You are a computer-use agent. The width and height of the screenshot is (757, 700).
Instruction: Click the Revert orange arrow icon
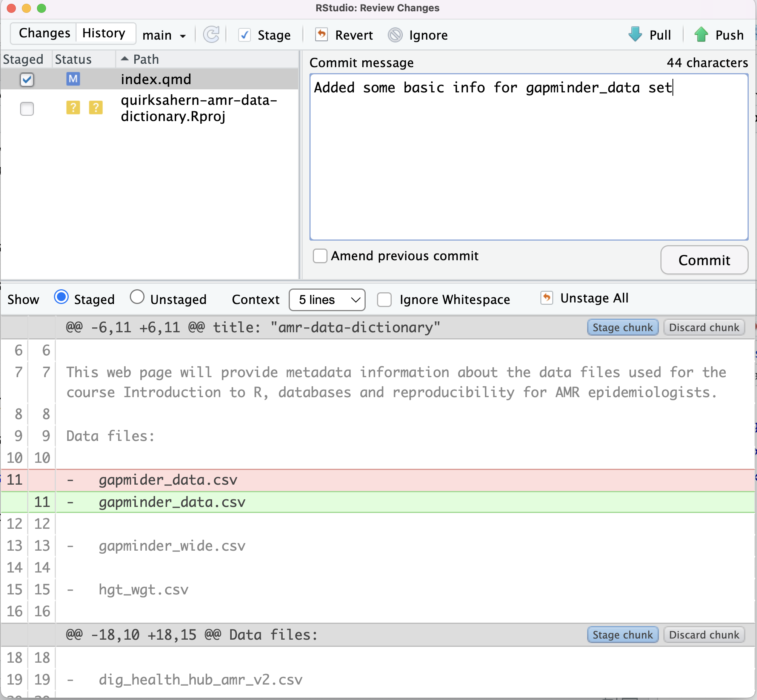(322, 34)
